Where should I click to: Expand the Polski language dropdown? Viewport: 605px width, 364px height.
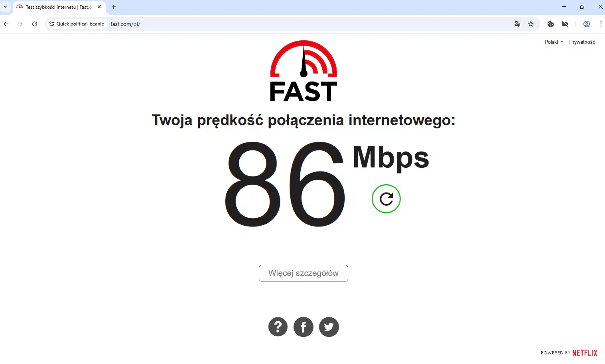(x=554, y=42)
